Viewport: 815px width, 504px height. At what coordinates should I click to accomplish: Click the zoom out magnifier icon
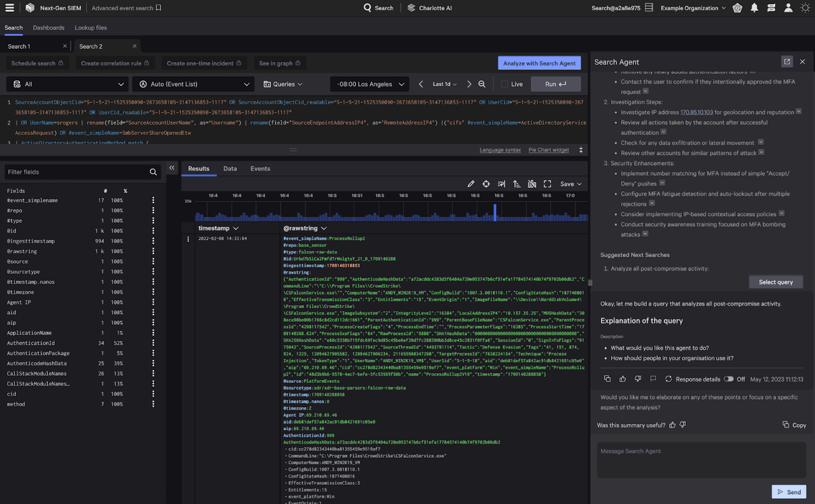(x=482, y=84)
